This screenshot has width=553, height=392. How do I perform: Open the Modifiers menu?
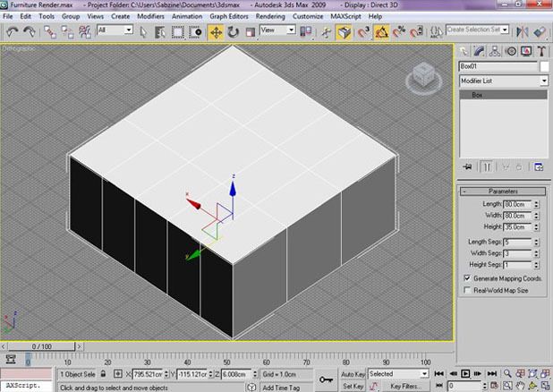pos(150,16)
